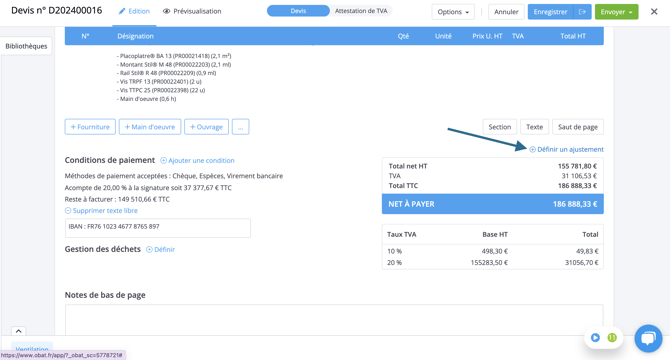Collapse the bottom panel using the chevron-up button
This screenshot has height=360, width=670.
[x=18, y=331]
